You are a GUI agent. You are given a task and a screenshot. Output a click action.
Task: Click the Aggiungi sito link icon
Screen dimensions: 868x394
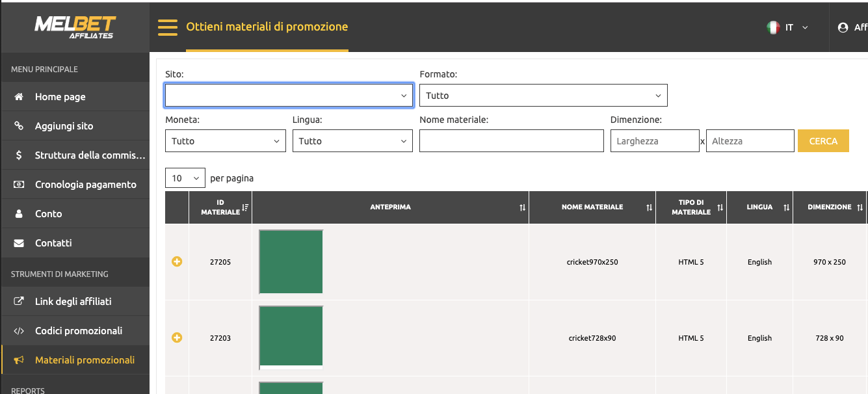tap(19, 126)
